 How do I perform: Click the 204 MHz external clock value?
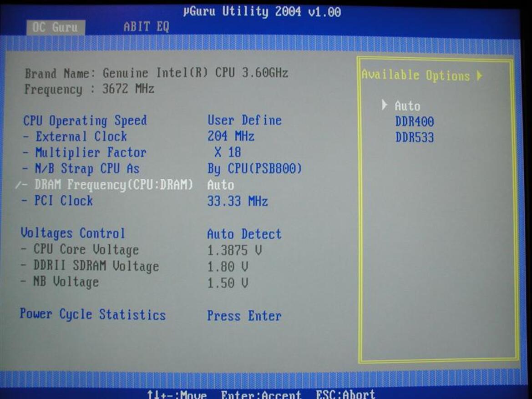[x=231, y=136]
